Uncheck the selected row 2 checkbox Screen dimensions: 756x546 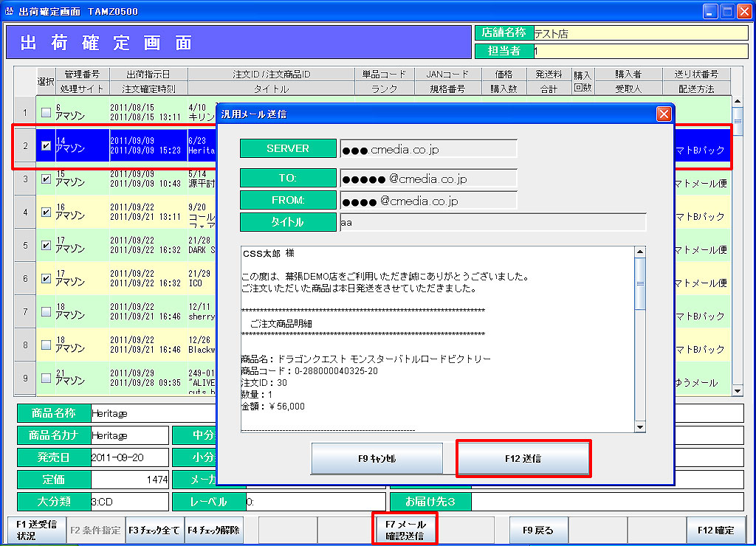46,145
